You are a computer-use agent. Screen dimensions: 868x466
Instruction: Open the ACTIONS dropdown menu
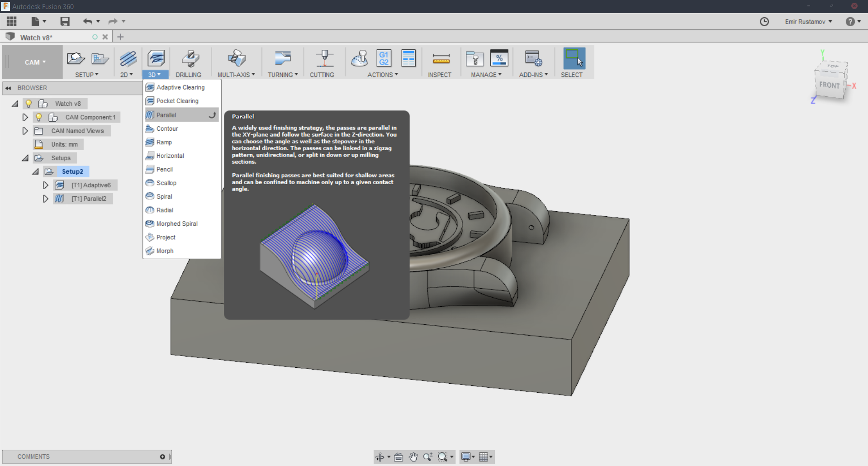(x=383, y=75)
